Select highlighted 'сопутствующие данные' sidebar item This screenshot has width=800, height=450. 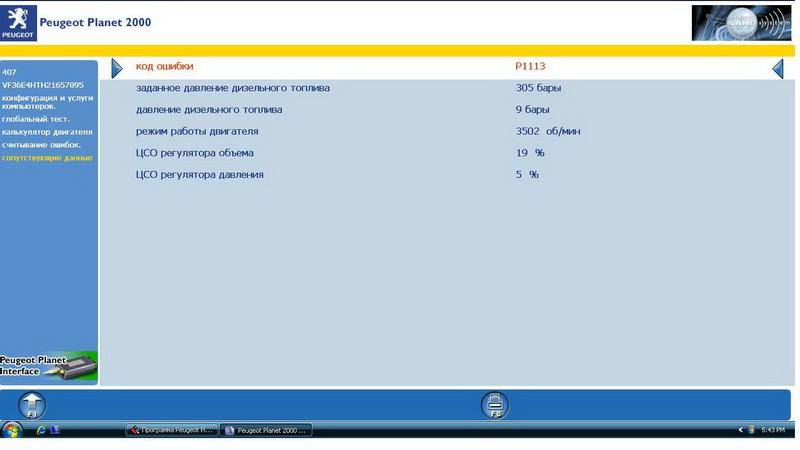[x=46, y=158]
